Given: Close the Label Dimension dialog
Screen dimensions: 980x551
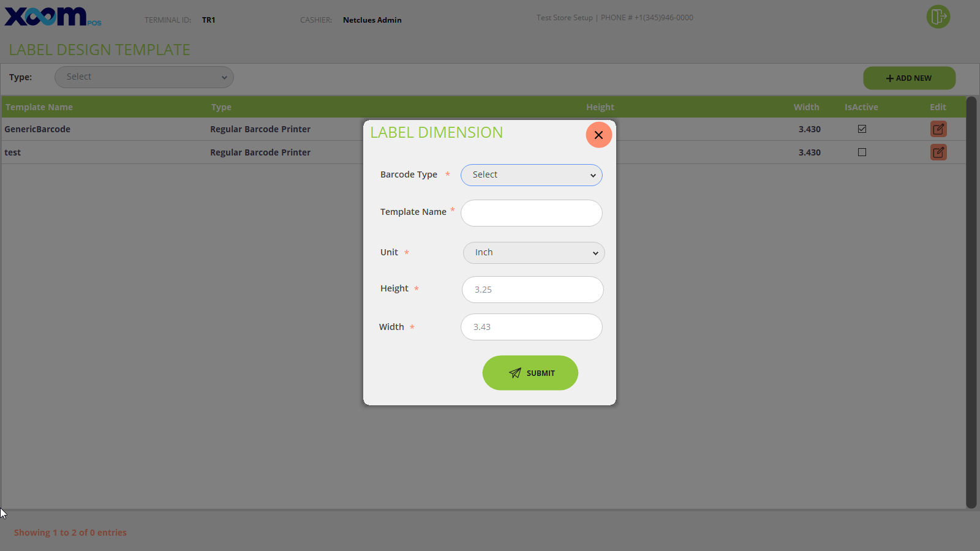Looking at the screenshot, I should point(598,135).
